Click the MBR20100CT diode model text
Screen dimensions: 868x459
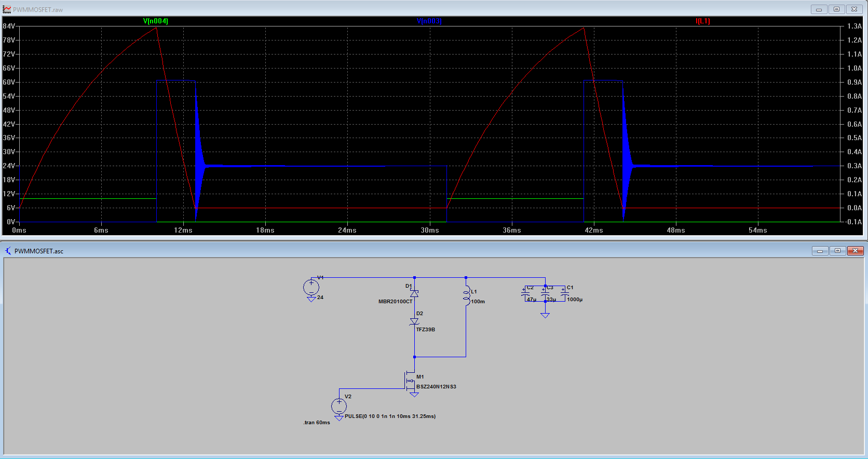click(x=396, y=302)
